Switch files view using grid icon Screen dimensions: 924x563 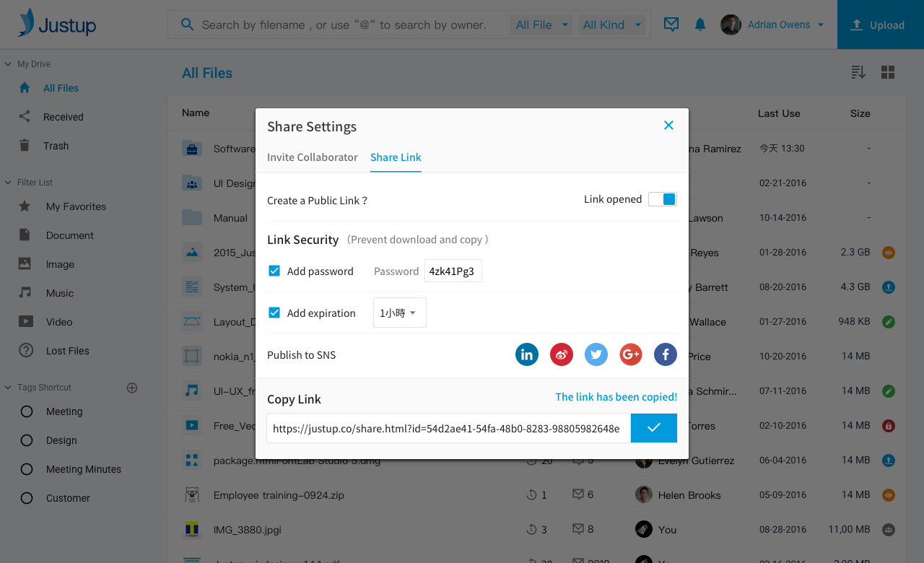click(x=888, y=72)
